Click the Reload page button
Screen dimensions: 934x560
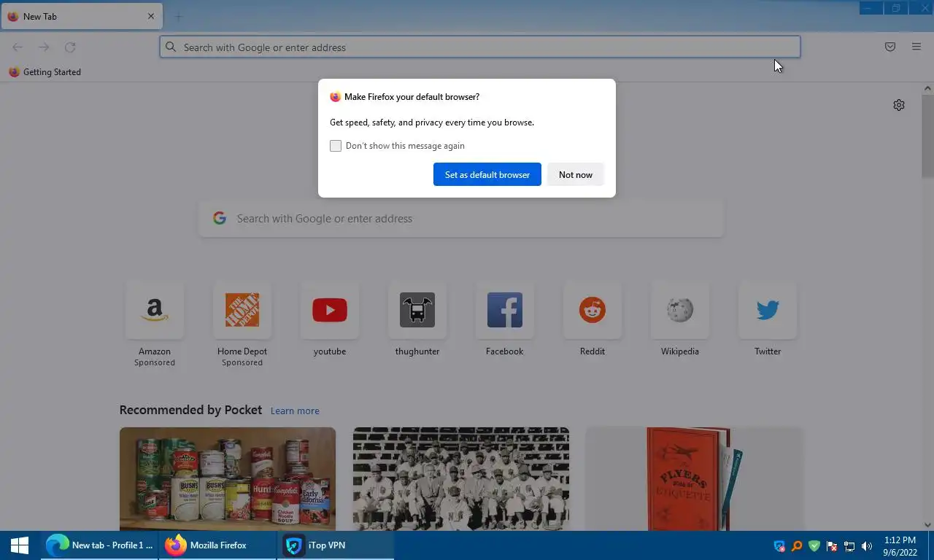(x=70, y=47)
